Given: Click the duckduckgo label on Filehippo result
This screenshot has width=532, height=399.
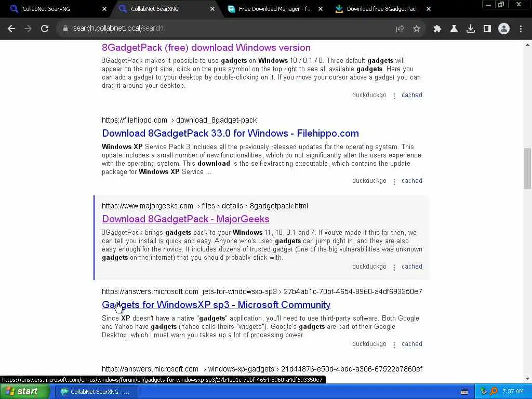Looking at the screenshot, I should coord(369,181).
